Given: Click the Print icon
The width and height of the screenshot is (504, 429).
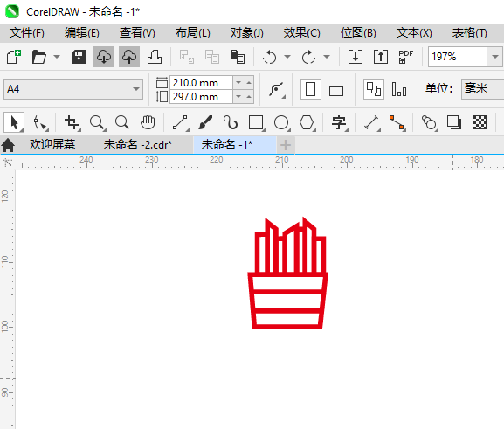Looking at the screenshot, I should coord(155,57).
